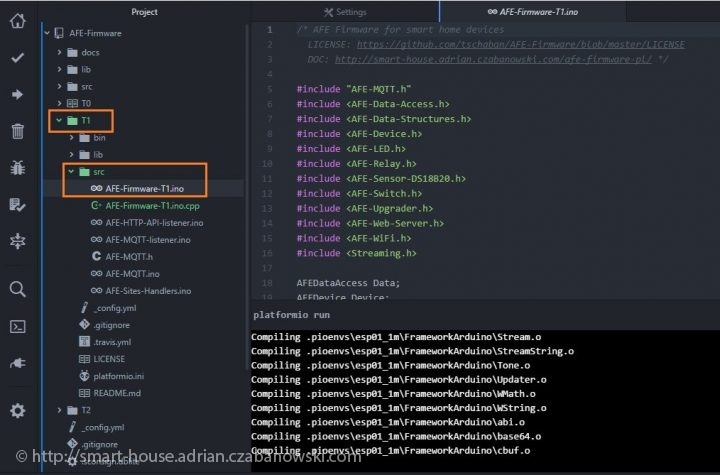
Task: Expand the docs folder
Action: point(88,52)
